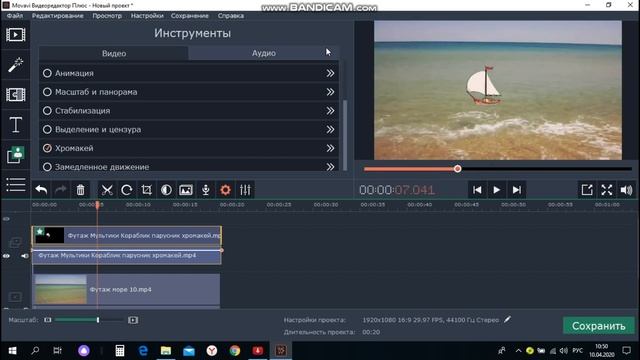
Task: Skip to the previous frame
Action: 477,190
